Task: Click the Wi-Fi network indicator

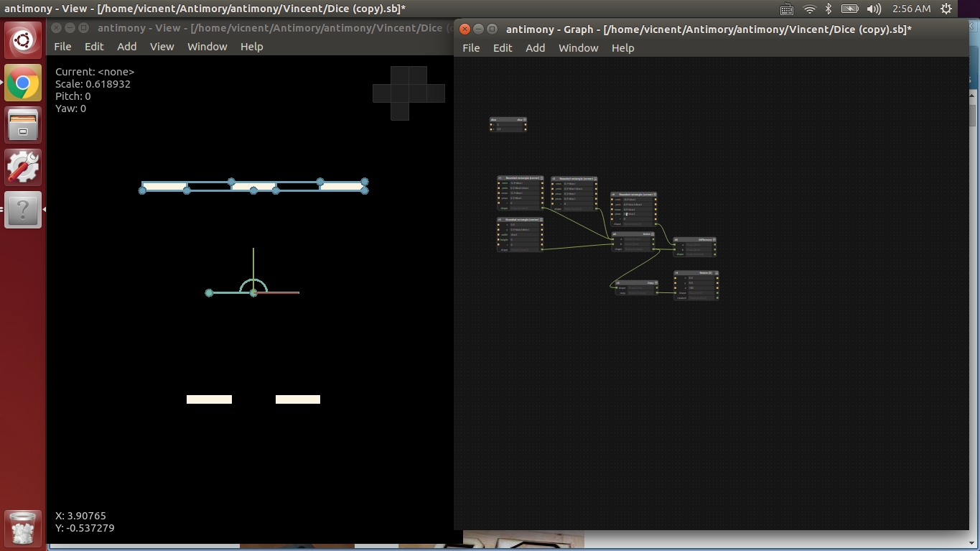Action: click(809, 9)
